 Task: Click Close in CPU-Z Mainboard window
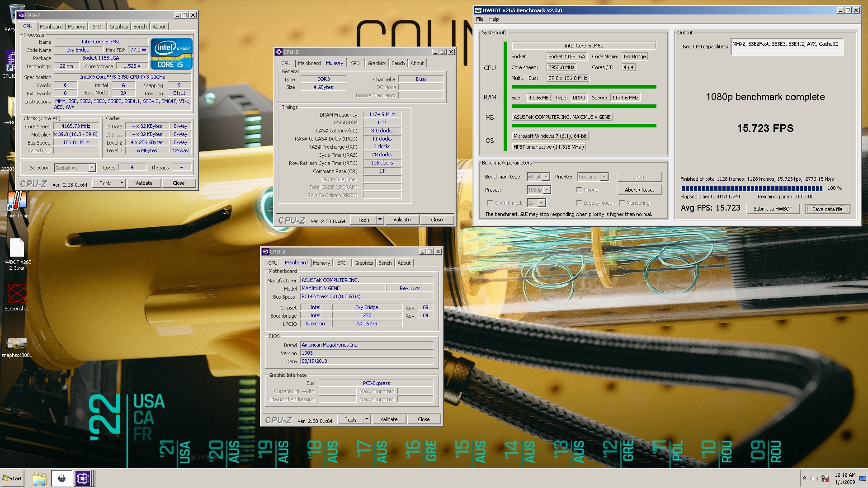[424, 419]
